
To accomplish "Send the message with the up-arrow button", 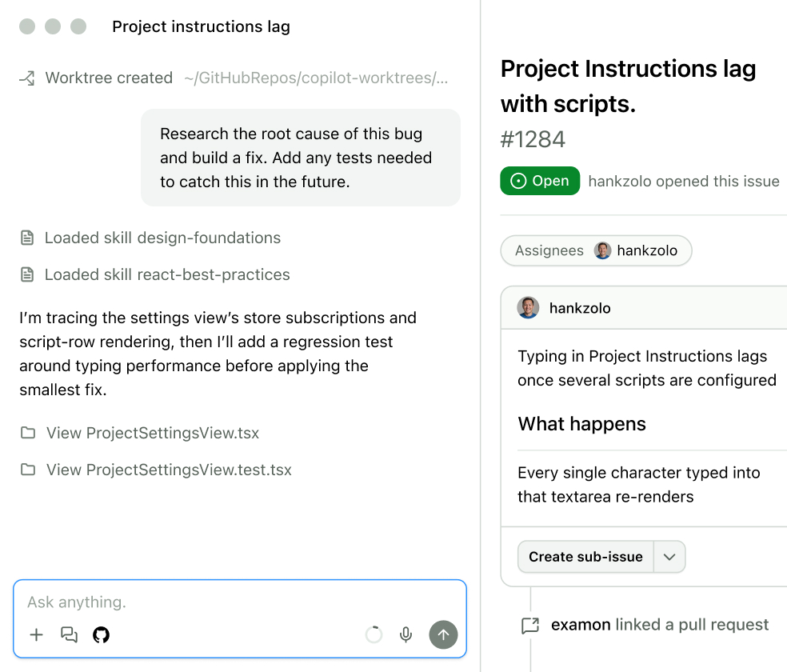I will click(x=443, y=635).
